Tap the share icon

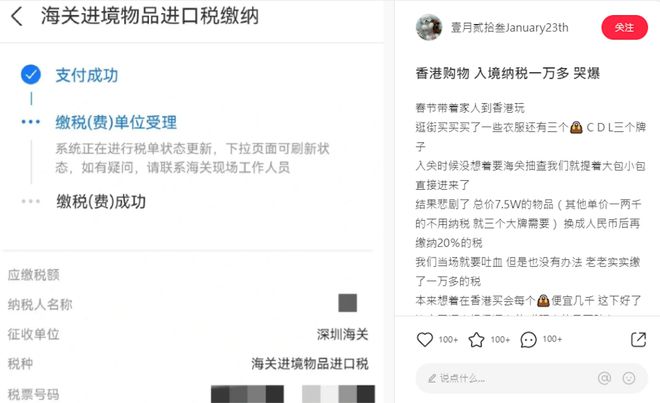click(638, 339)
